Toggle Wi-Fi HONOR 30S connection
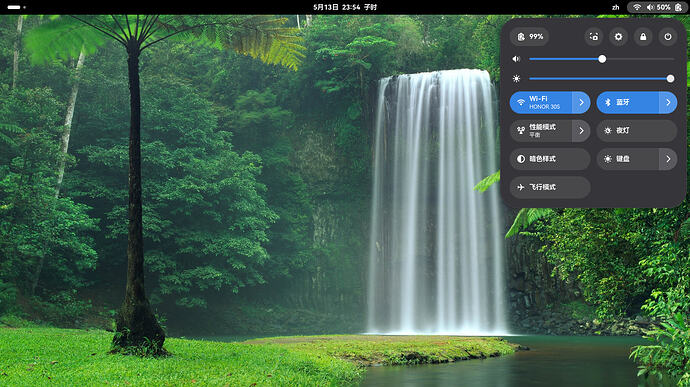Screen dimensions: 690x387 [541, 102]
